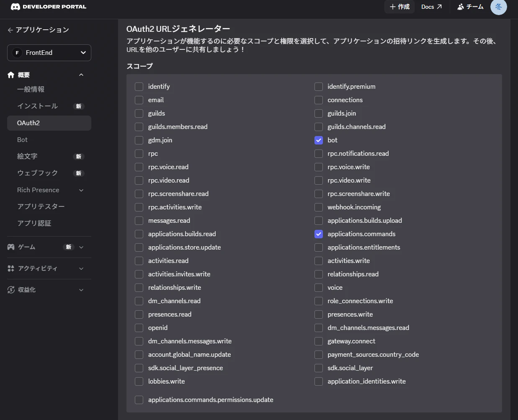This screenshot has height=420, width=518.
Task: Go back to アプリケーション list
Action: pos(38,30)
